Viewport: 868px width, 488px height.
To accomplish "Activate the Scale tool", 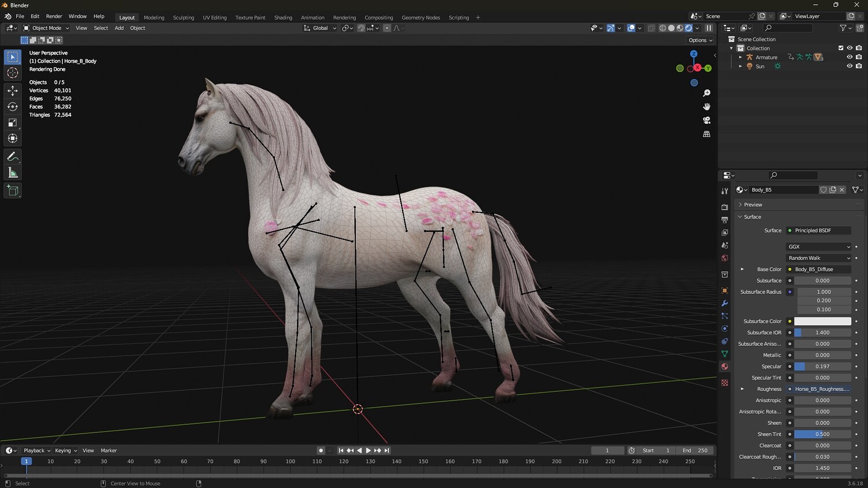I will pos(13,123).
